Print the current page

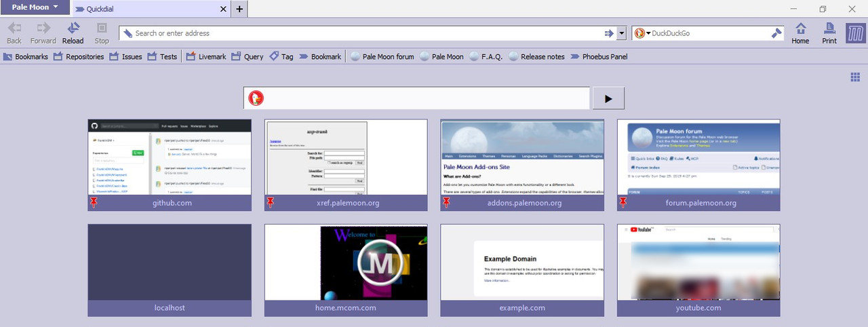pyautogui.click(x=829, y=33)
